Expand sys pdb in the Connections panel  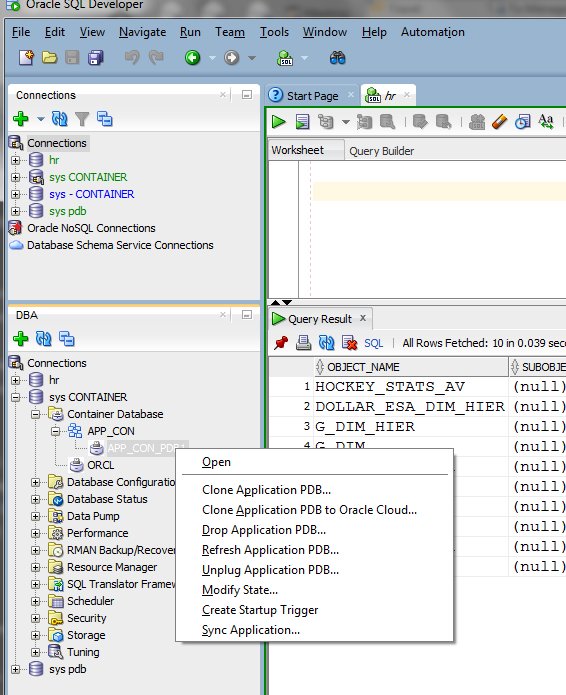[16, 211]
